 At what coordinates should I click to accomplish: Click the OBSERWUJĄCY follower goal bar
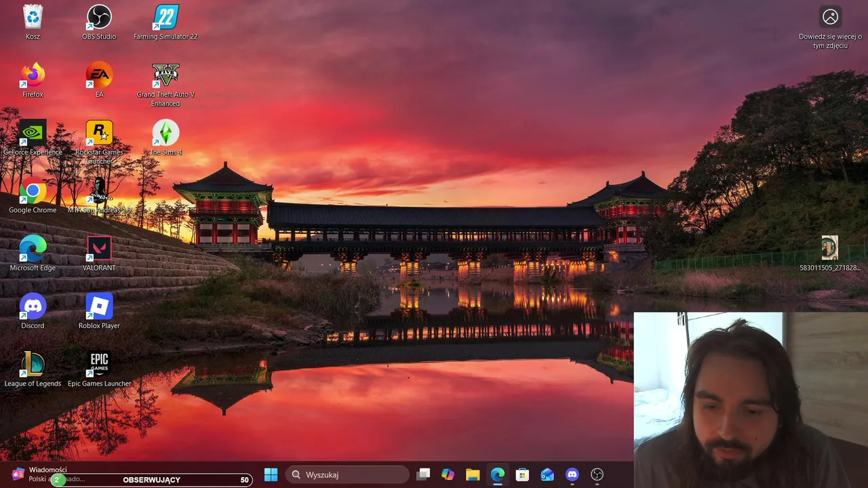(152, 480)
